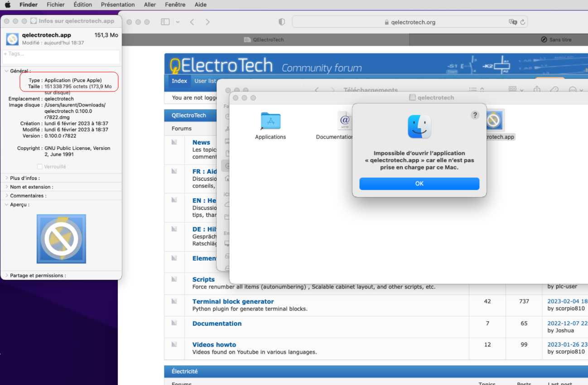The height and width of the screenshot is (385, 588).
Task: Open the Fichier menu
Action: click(56, 5)
